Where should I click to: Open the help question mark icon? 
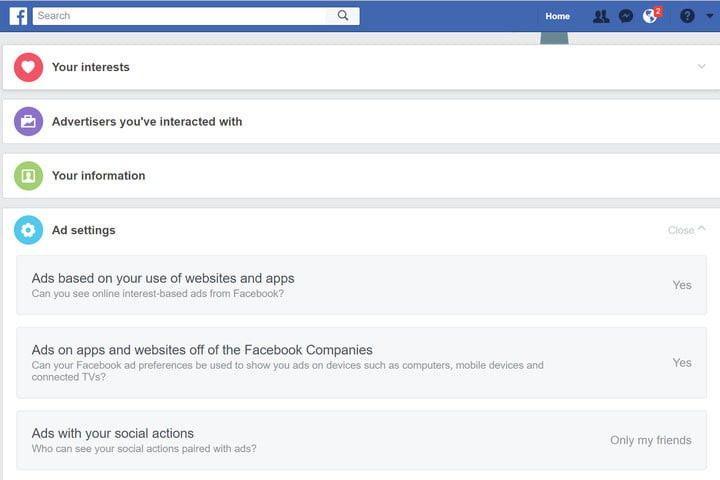(687, 16)
